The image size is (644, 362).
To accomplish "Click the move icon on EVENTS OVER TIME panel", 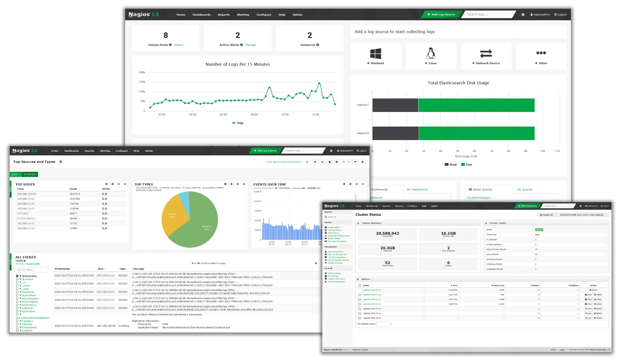I will (x=357, y=184).
